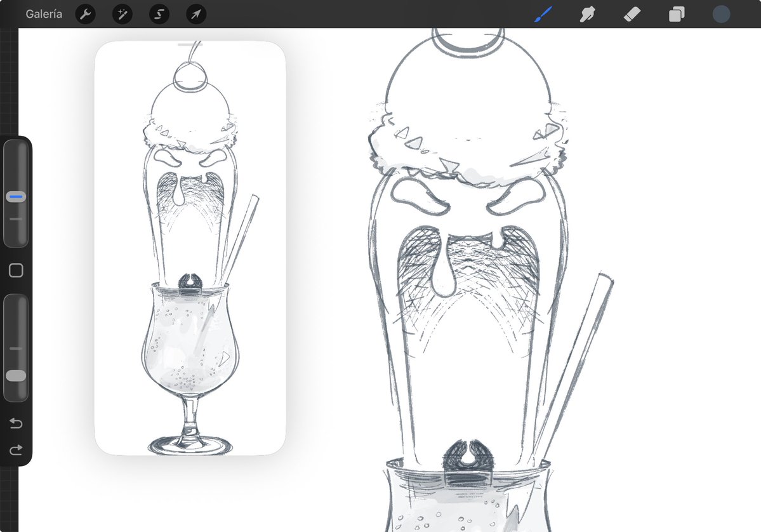Return to the Galería gallery

44,14
